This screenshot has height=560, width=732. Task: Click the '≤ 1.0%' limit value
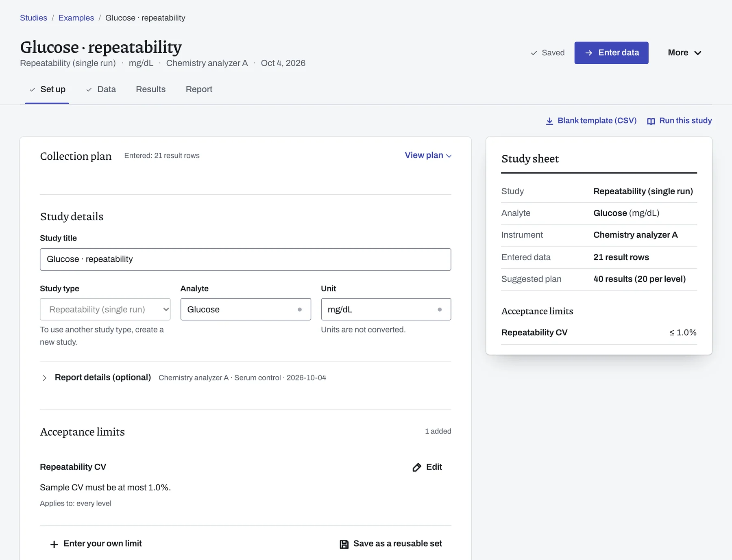click(x=683, y=332)
